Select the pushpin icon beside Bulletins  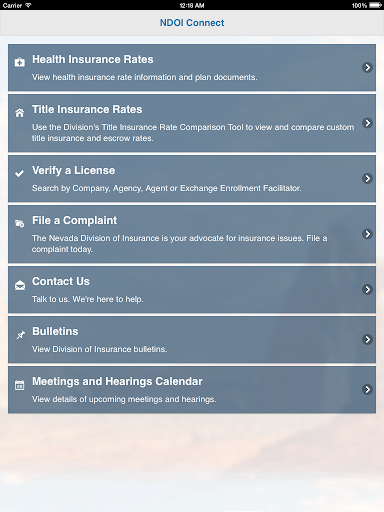[x=20, y=335]
